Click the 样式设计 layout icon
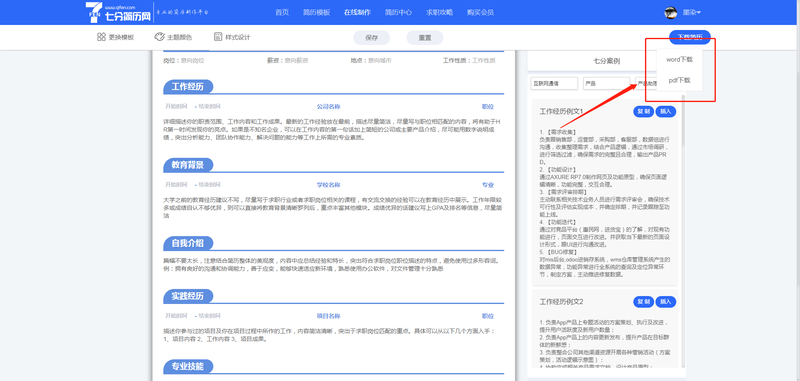Screen dimensions: 800x381 click(218, 37)
